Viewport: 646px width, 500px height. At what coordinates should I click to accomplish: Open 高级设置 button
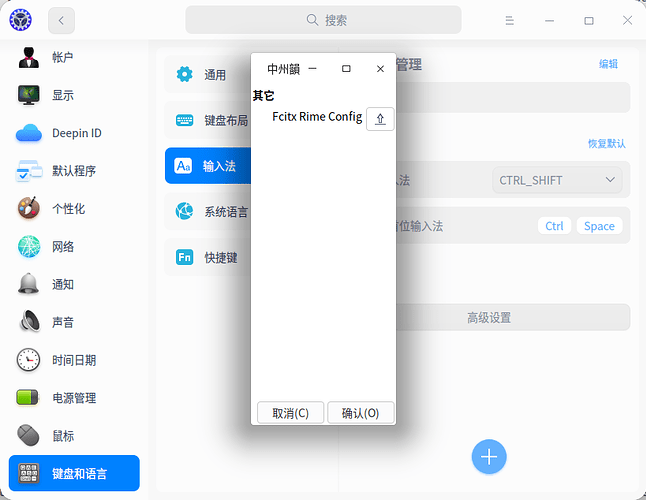click(488, 318)
